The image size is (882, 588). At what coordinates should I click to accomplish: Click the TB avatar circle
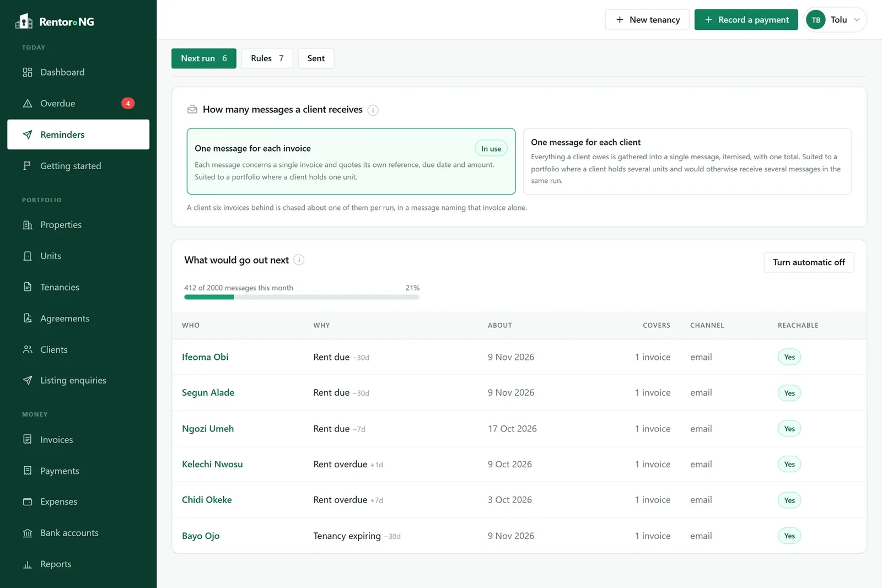coord(816,20)
